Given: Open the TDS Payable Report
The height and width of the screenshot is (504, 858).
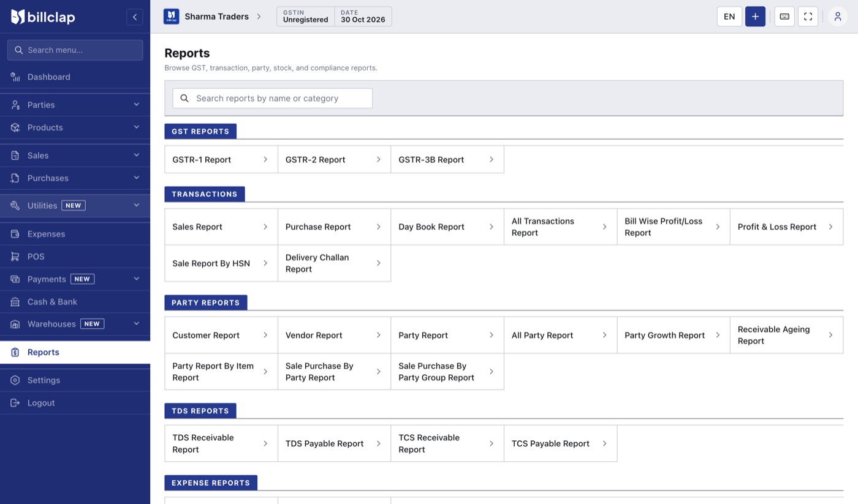Looking at the screenshot, I should point(335,443).
